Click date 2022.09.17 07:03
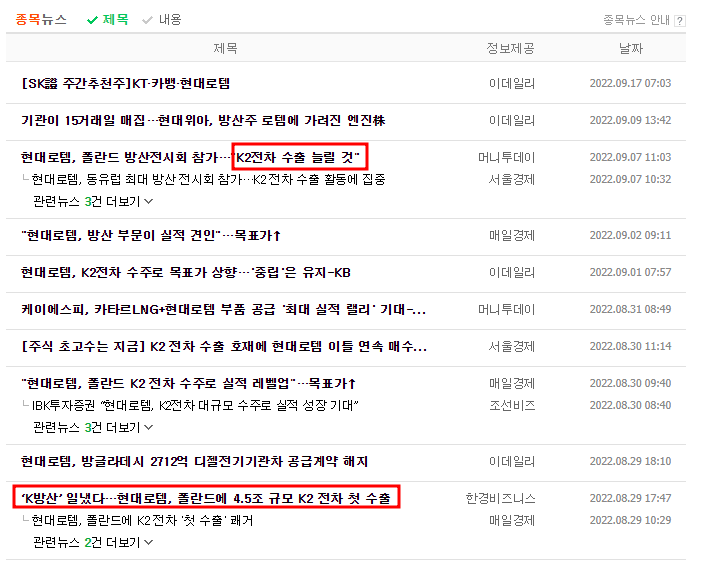Viewport: 704px width, 562px height. 630,83
